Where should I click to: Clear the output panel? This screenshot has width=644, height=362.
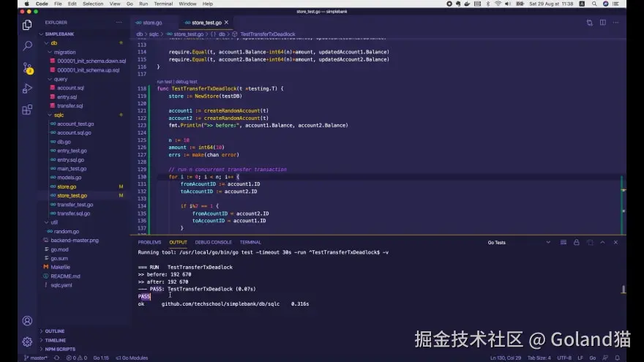(563, 243)
